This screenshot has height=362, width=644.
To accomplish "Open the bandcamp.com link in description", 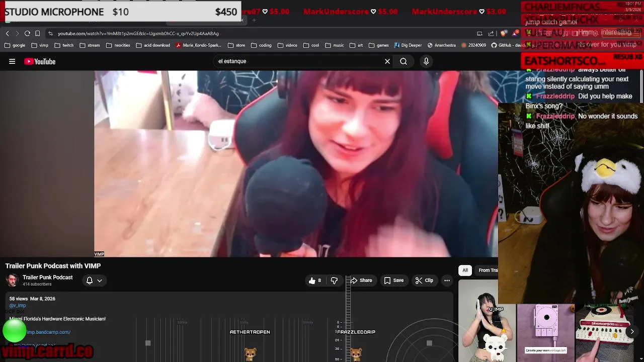I will pyautogui.click(x=48, y=332).
